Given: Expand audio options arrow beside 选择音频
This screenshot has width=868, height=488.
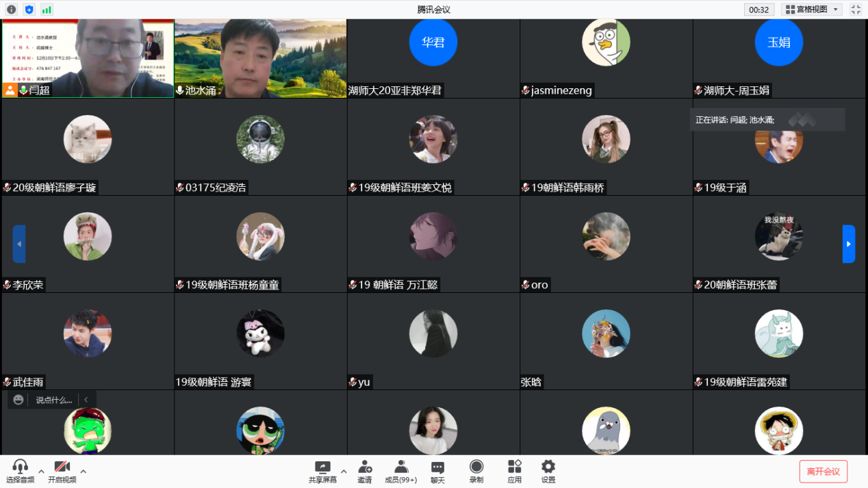Looking at the screenshot, I should (41, 471).
